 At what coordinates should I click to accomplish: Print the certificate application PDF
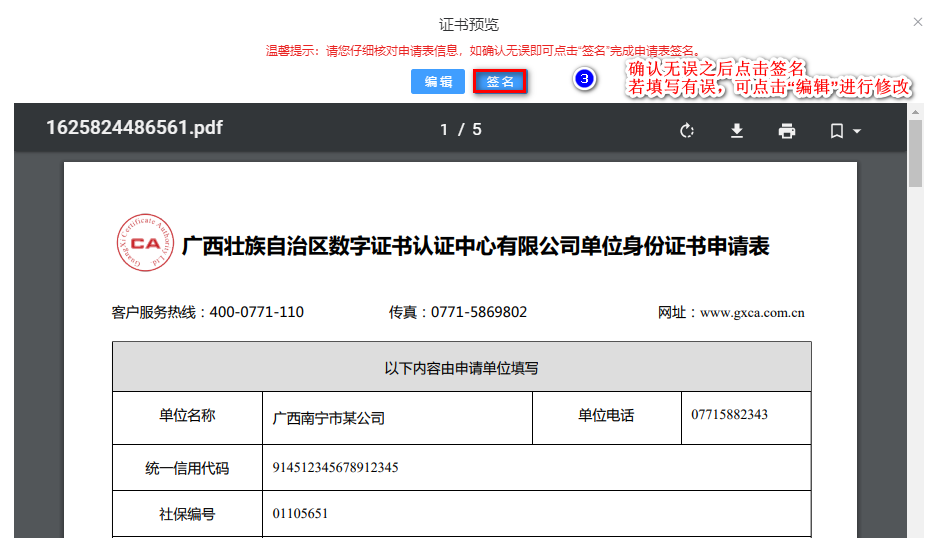(x=787, y=131)
